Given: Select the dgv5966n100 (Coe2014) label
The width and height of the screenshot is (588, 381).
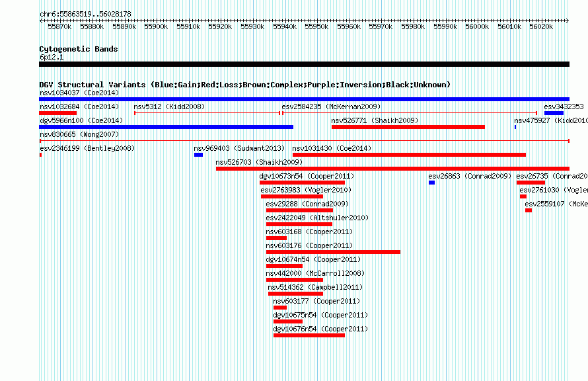Looking at the screenshot, I should point(81,120).
